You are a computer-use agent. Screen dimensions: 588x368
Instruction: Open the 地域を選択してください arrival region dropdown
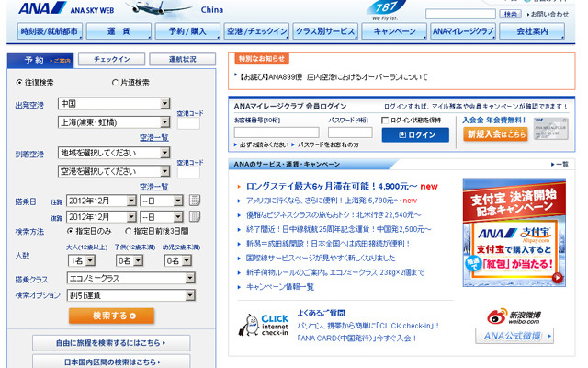pyautogui.click(x=114, y=153)
